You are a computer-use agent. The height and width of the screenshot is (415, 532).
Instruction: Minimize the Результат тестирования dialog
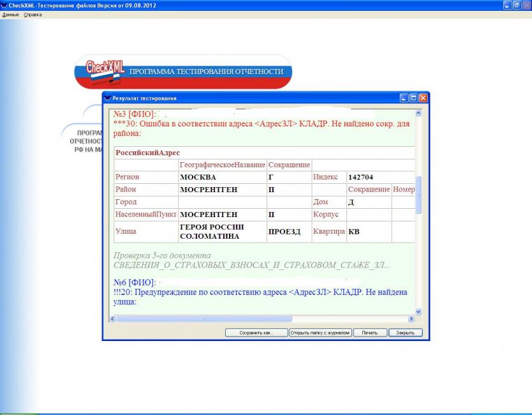click(404, 98)
